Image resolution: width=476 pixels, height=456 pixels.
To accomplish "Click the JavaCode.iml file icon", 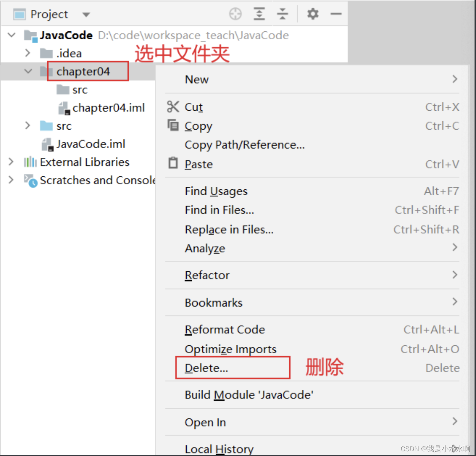I will 48,145.
